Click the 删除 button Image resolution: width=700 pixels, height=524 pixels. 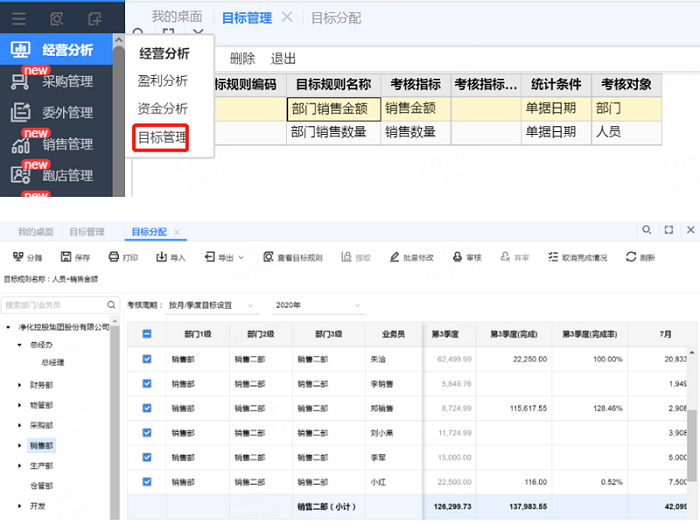[242, 58]
